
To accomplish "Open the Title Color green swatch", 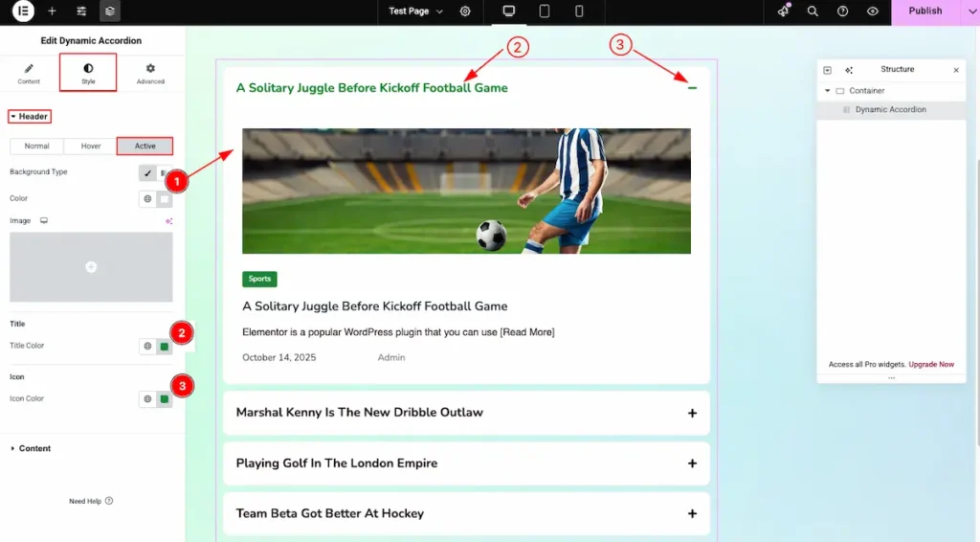I will pos(165,347).
